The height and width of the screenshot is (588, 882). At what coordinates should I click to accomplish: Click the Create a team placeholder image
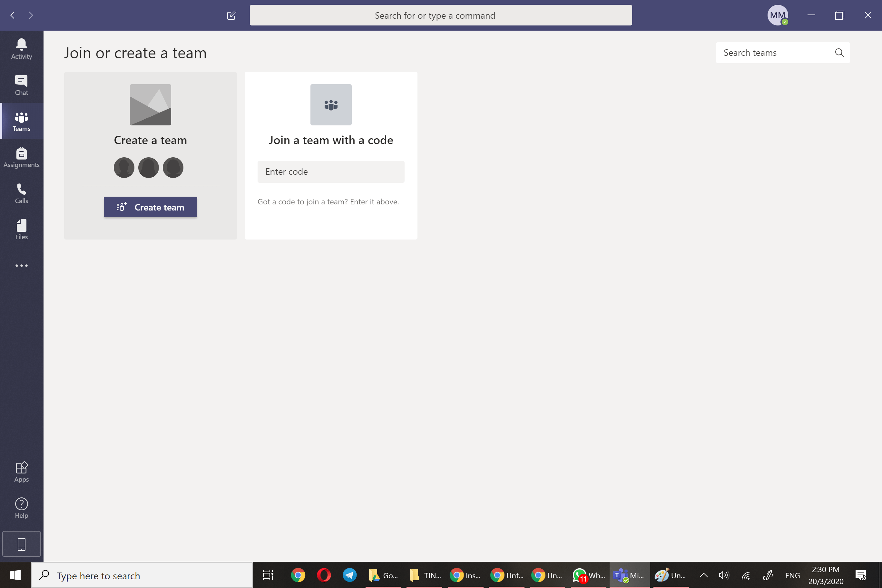[x=150, y=105]
